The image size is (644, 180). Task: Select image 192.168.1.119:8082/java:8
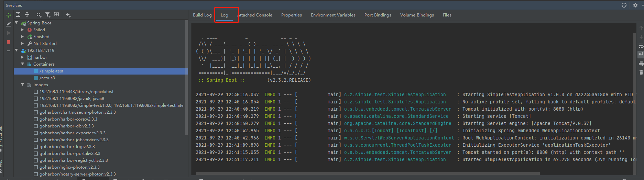(72, 99)
